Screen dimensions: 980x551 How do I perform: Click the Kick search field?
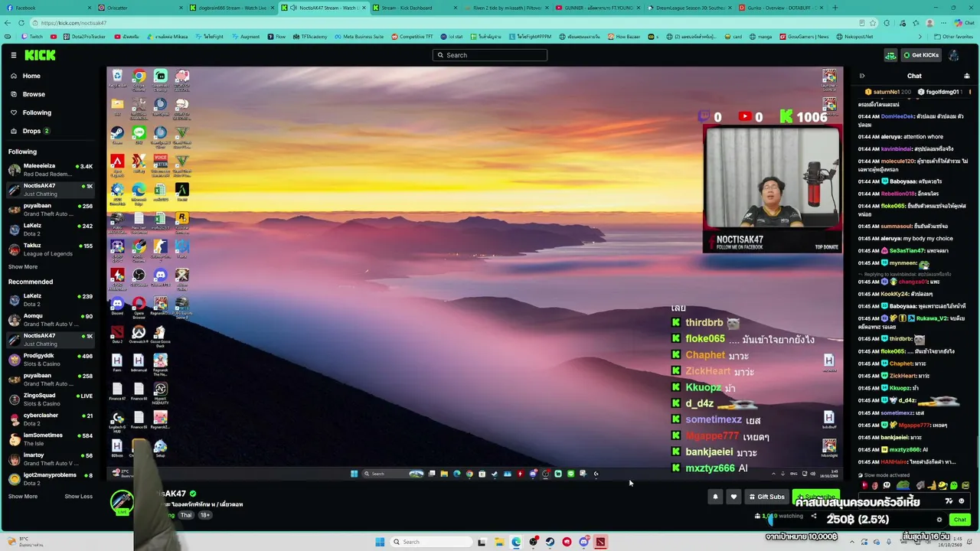[x=490, y=55]
